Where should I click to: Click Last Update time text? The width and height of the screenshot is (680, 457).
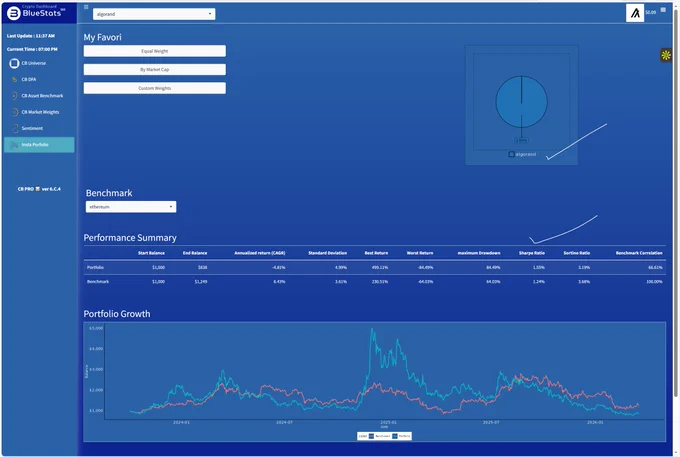31,36
